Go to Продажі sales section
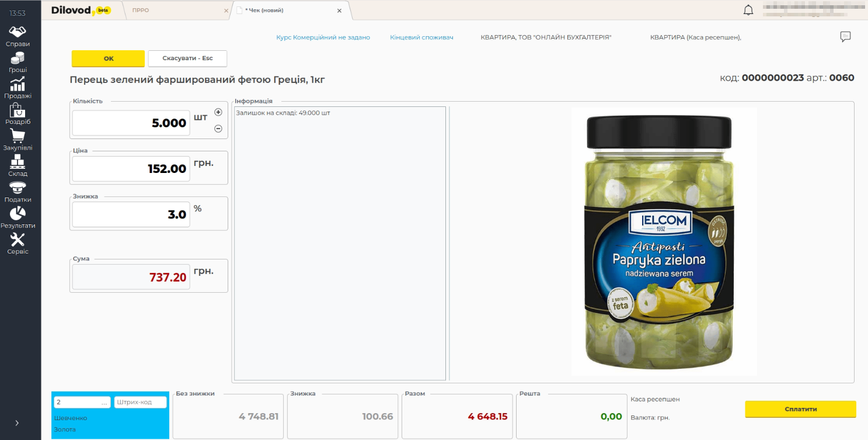868x440 pixels. point(18,88)
